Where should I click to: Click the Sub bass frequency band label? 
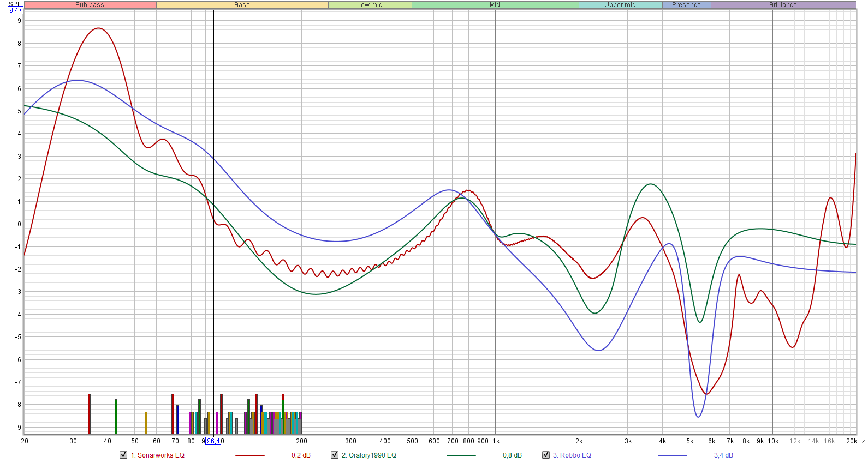(90, 5)
